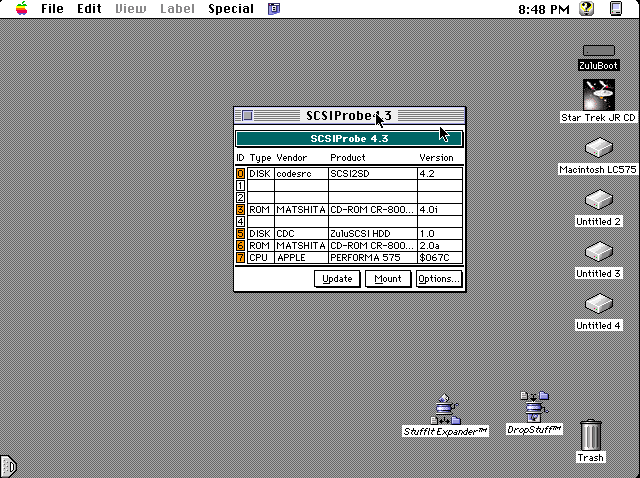Click the $067C version cell
The width and height of the screenshot is (640, 478).
(x=440, y=258)
